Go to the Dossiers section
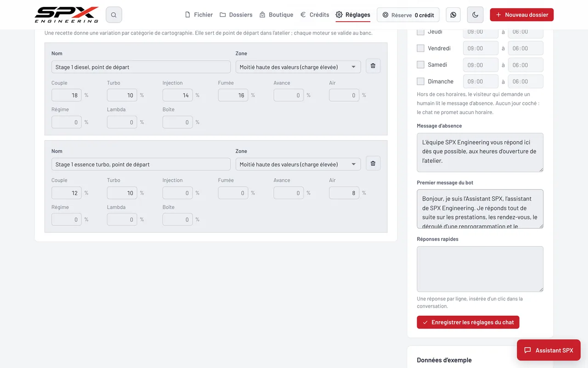The width and height of the screenshot is (588, 368). pyautogui.click(x=236, y=15)
